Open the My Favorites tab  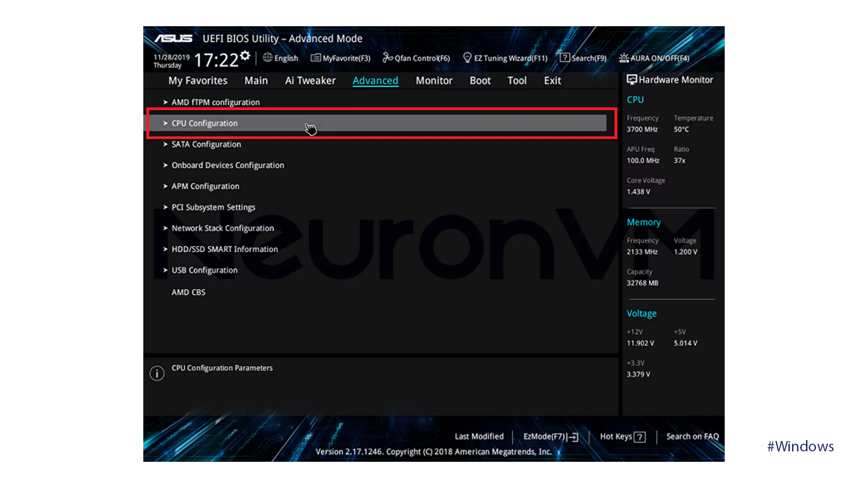coord(198,81)
